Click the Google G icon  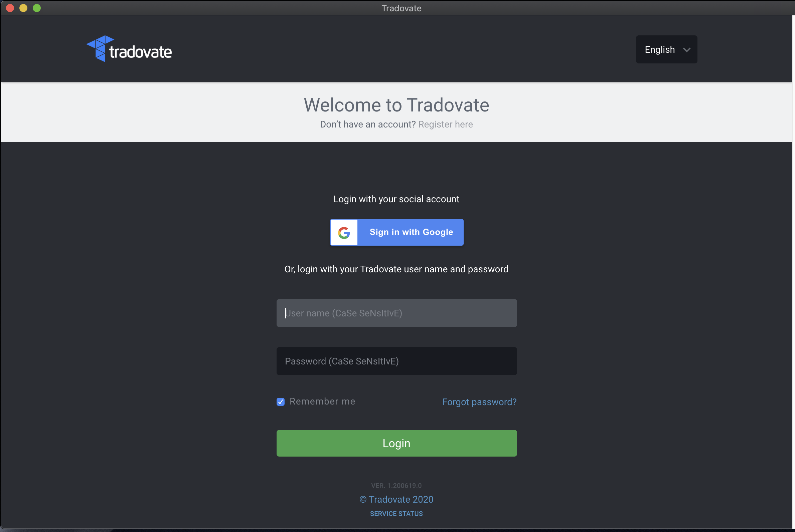[344, 232]
